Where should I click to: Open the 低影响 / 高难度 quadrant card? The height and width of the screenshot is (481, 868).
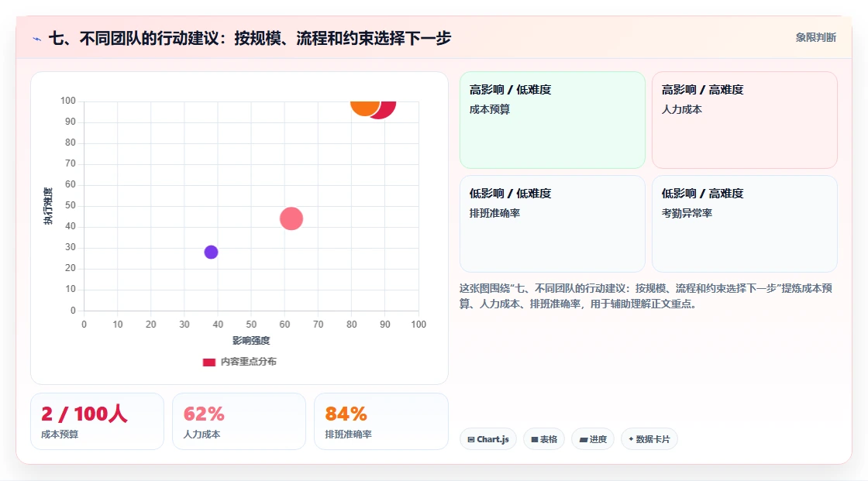pyautogui.click(x=745, y=224)
